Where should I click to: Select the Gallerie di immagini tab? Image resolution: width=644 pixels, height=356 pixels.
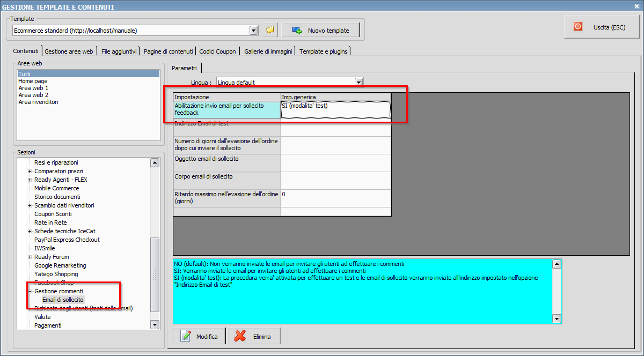coord(268,51)
